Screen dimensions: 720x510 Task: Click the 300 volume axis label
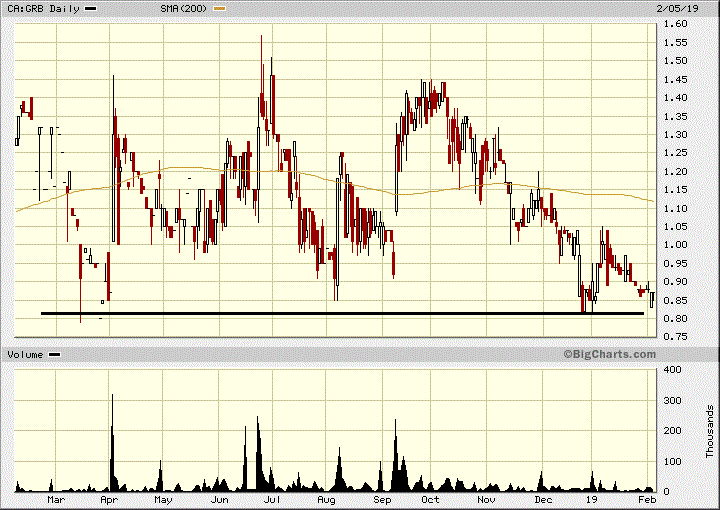tap(673, 400)
